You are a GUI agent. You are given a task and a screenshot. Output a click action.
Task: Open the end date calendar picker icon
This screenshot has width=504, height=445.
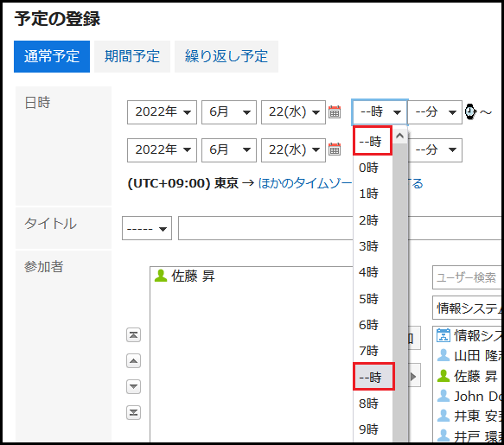point(335,149)
